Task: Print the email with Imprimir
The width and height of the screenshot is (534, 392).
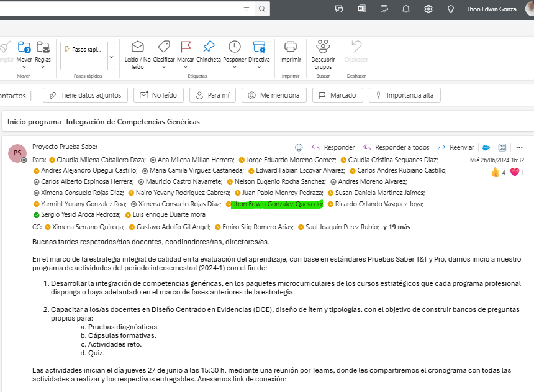Action: [x=290, y=47]
